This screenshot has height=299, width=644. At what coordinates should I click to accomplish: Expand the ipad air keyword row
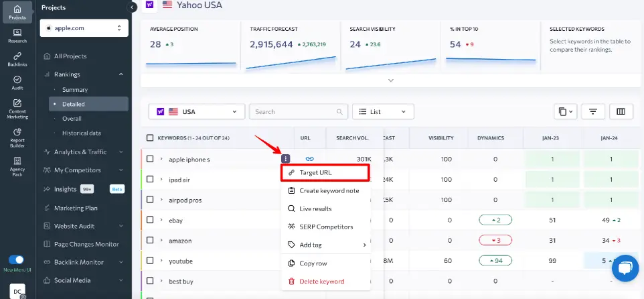click(161, 179)
